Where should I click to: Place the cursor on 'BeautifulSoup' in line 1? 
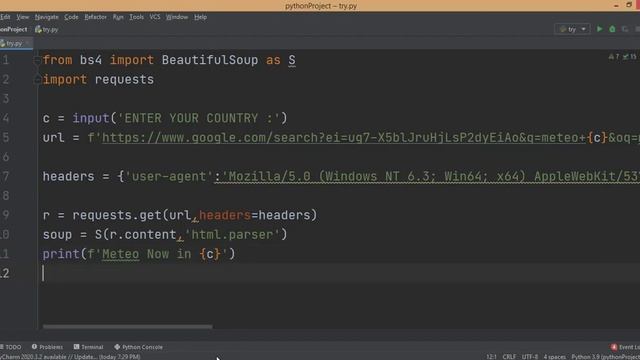coord(210,60)
